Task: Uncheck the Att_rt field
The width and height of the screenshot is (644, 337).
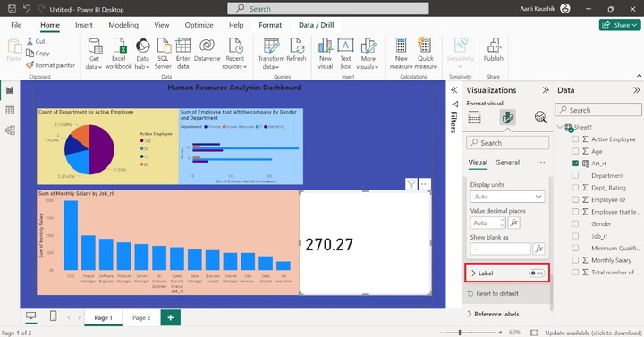Action: point(575,164)
